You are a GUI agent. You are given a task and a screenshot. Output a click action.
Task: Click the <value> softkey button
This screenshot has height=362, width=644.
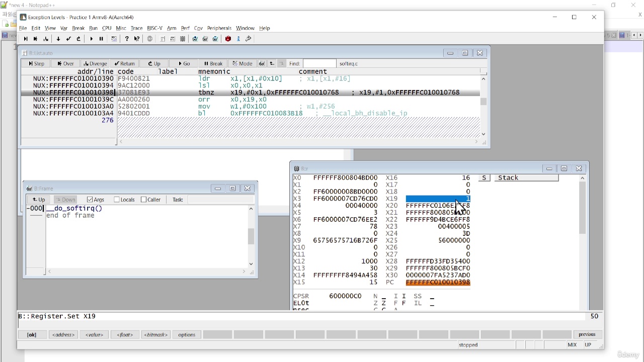[x=94, y=334]
